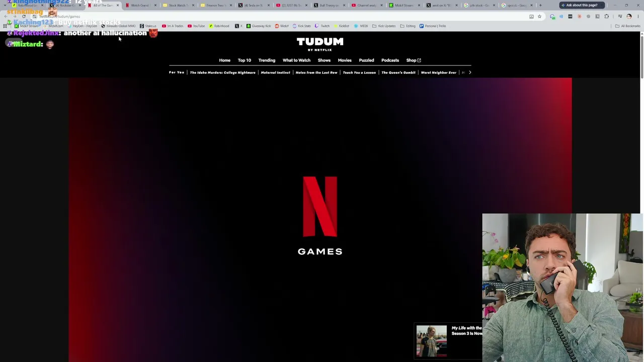Open Notes from the Last Row link
644x362 pixels.
pos(316,72)
